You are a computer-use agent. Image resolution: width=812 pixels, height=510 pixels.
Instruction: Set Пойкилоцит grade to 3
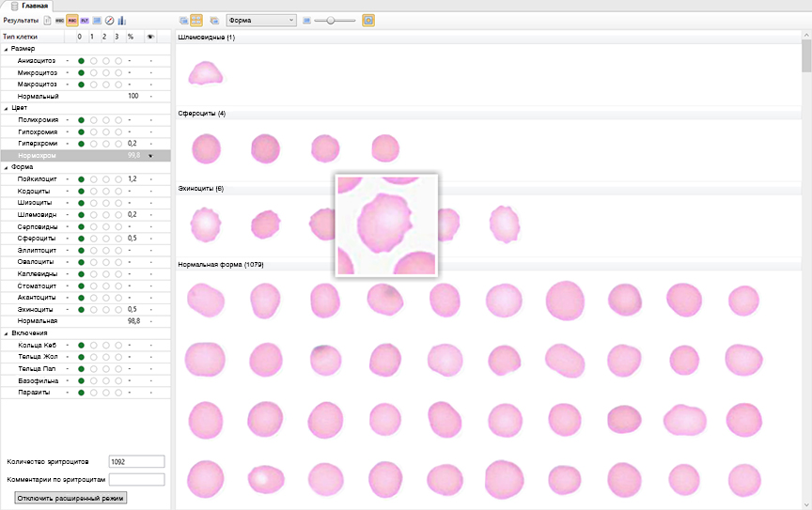118,178
